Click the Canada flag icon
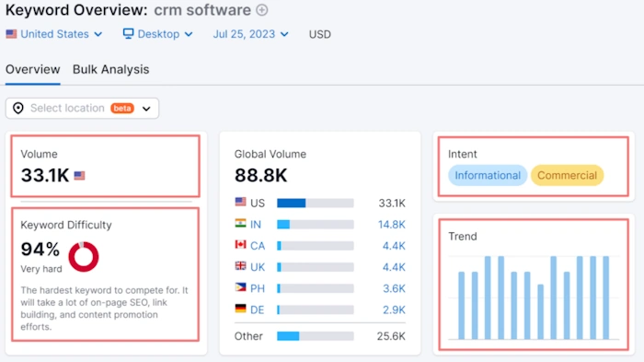This screenshot has height=362, width=644. point(240,245)
